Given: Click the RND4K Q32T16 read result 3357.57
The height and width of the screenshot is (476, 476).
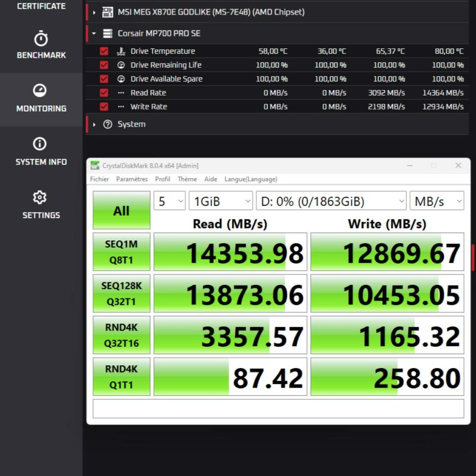Looking at the screenshot, I should [x=231, y=335].
